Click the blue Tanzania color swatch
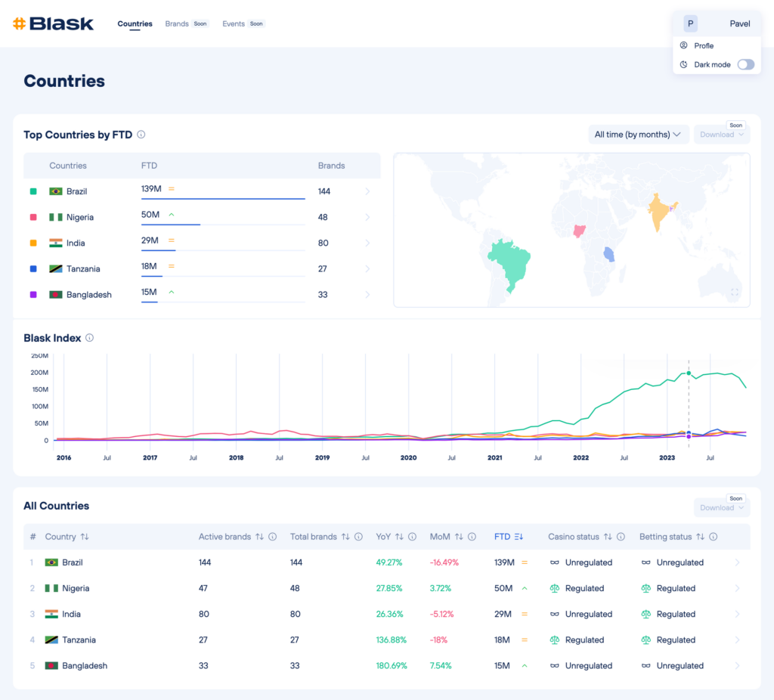Image resolution: width=774 pixels, height=700 pixels. 33,269
